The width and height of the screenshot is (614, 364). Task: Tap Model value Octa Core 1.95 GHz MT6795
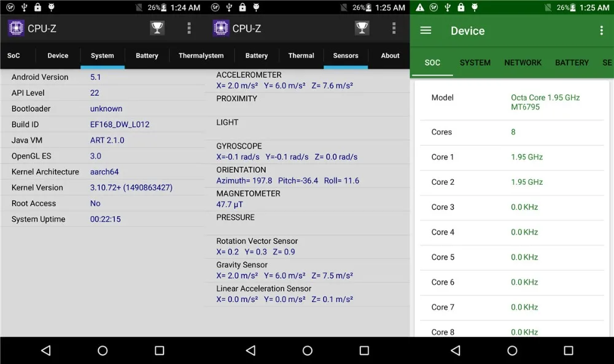545,102
